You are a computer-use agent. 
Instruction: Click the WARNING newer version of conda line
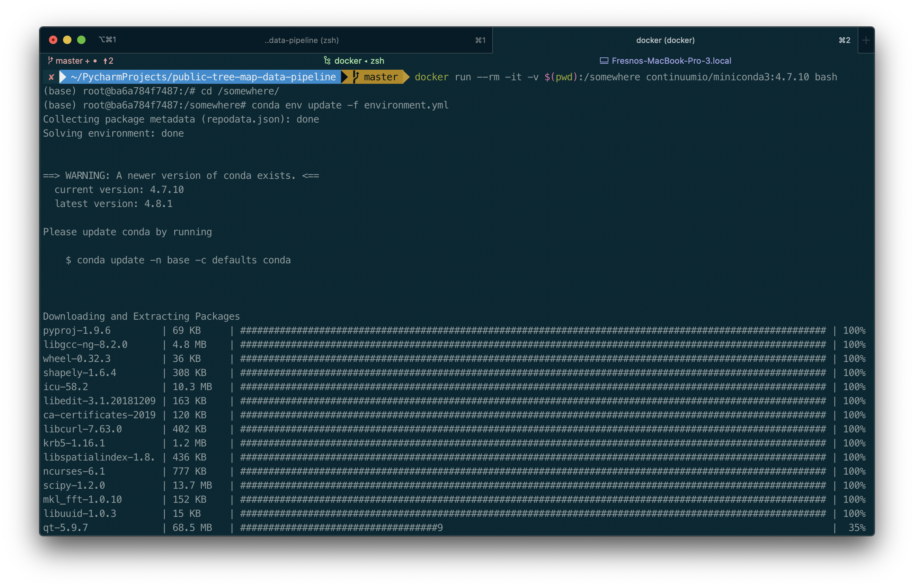pyautogui.click(x=181, y=176)
